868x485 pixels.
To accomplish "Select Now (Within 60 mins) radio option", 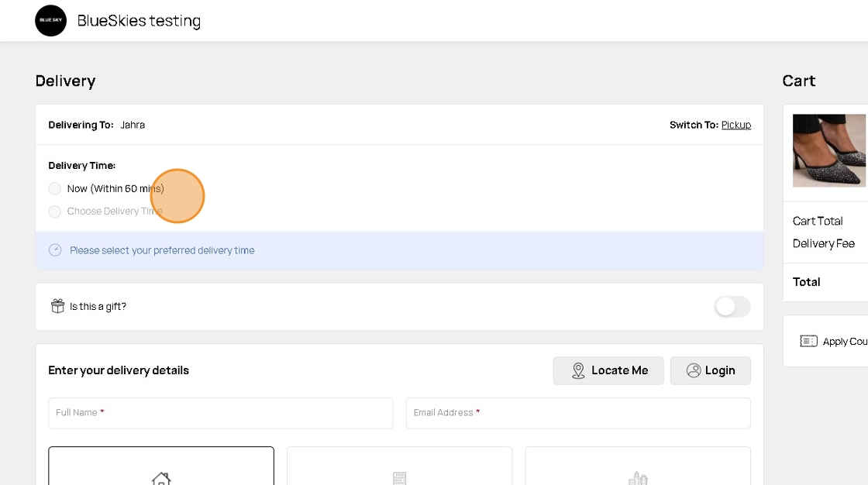I will coord(54,188).
